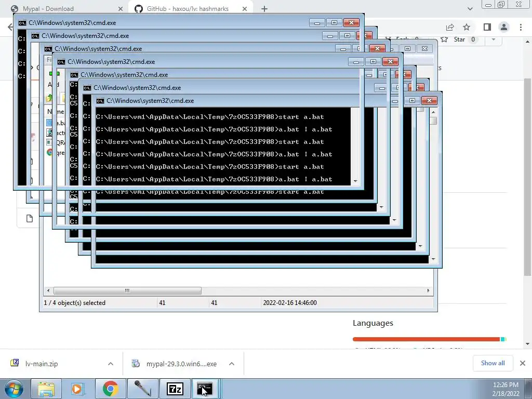Open Windows Explorer from the taskbar
532x399 pixels.
(46, 389)
